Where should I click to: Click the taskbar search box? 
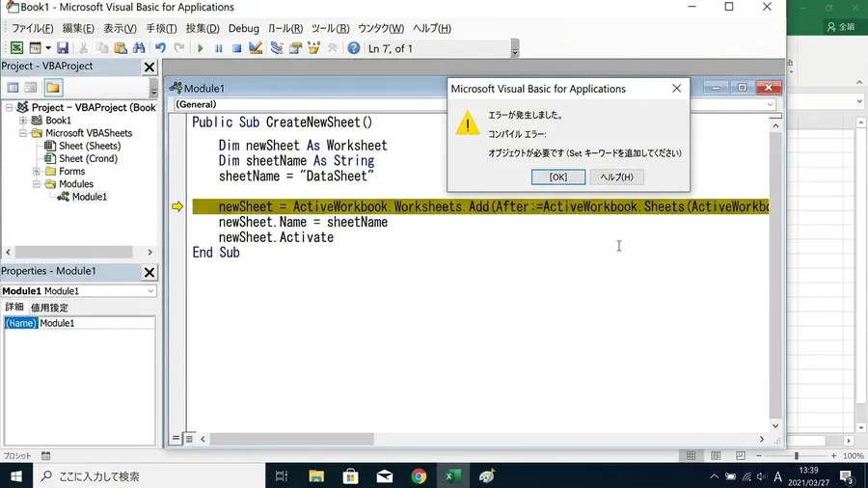[149, 475]
